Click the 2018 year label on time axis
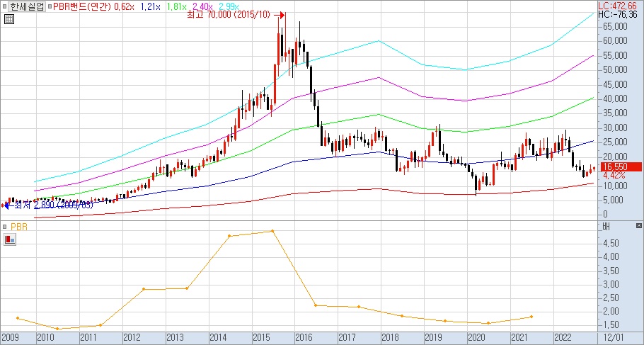This screenshot has height=345, width=644. 390,338
